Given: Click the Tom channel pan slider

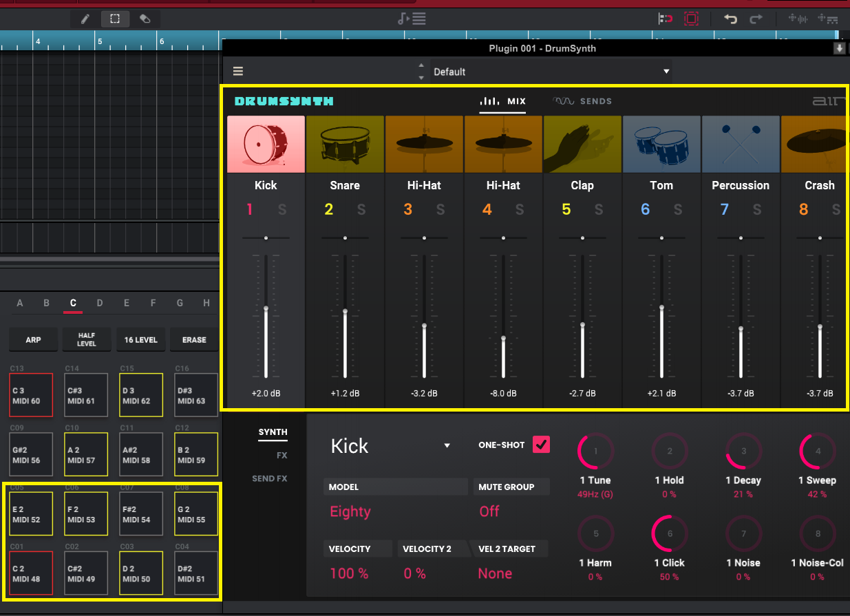Looking at the screenshot, I should coord(661,237).
